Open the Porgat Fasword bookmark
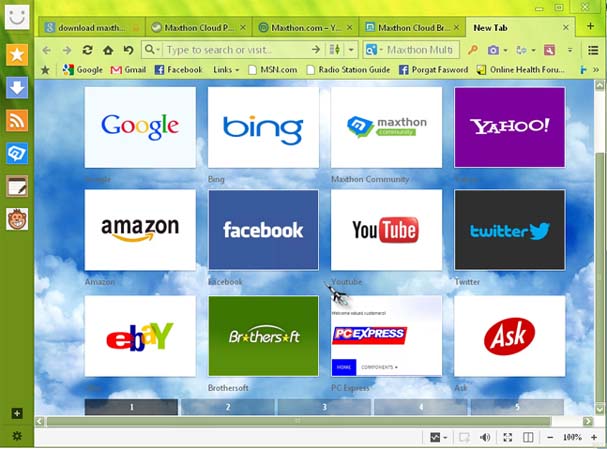This screenshot has height=449, width=607. (434, 70)
